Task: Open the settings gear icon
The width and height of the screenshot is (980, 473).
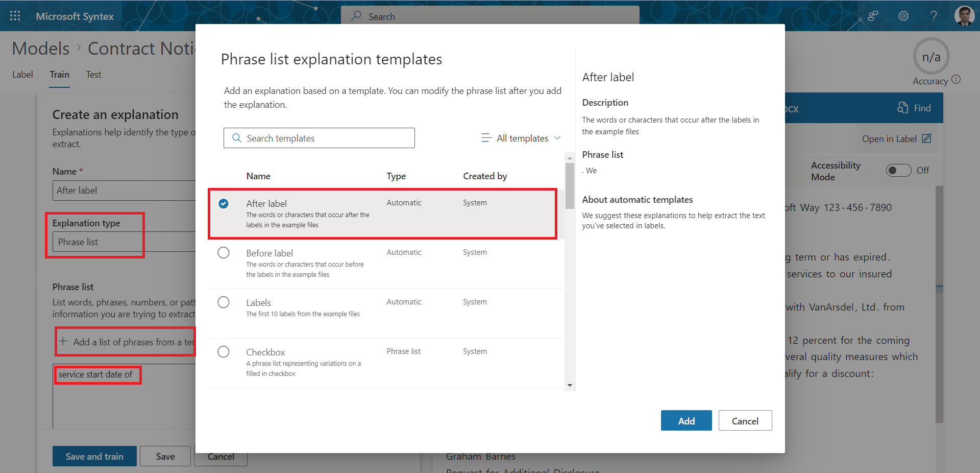Action: [x=903, y=16]
